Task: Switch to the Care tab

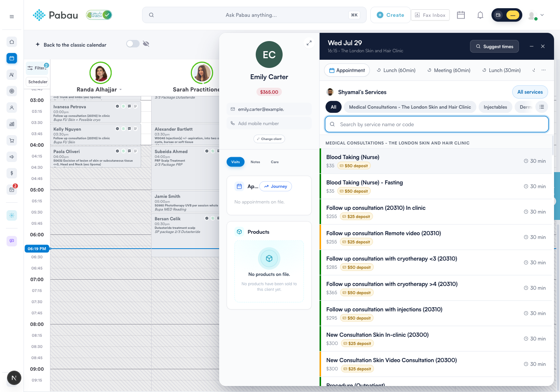Action: pos(275,162)
